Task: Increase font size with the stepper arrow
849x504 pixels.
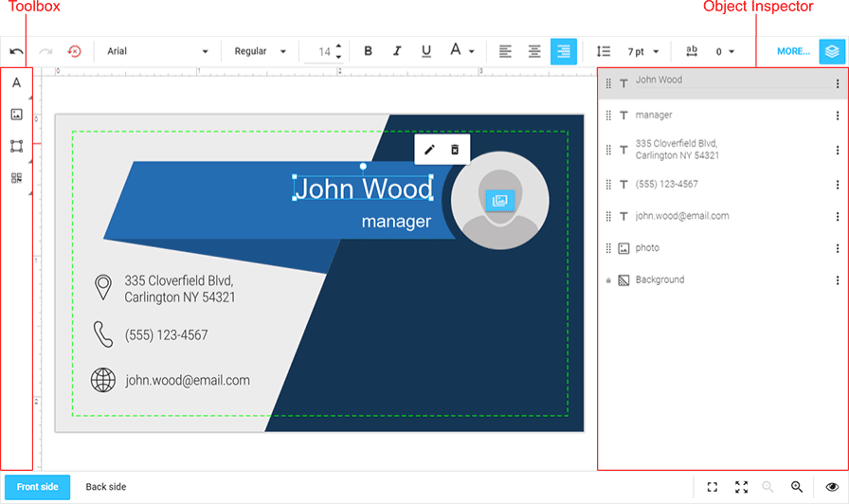Action: 338,46
